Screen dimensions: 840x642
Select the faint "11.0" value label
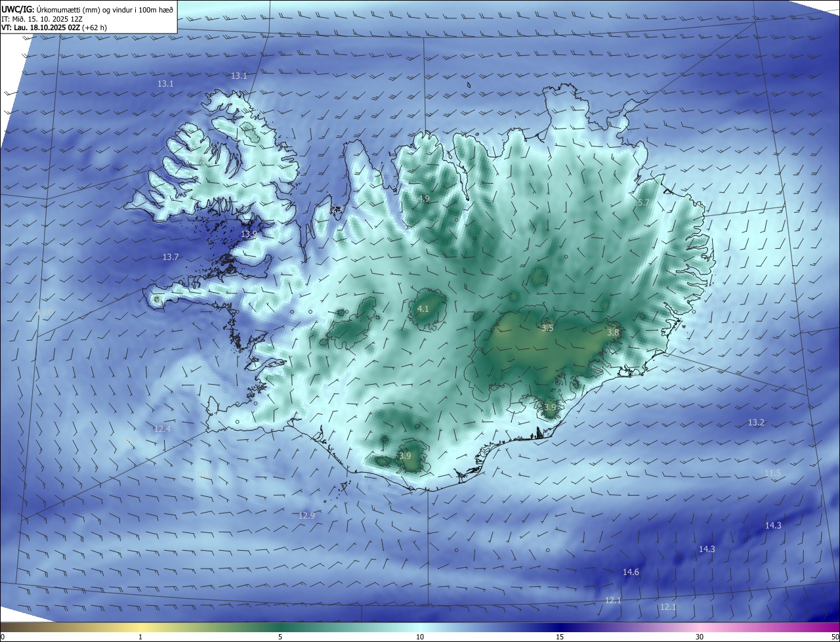45,312
